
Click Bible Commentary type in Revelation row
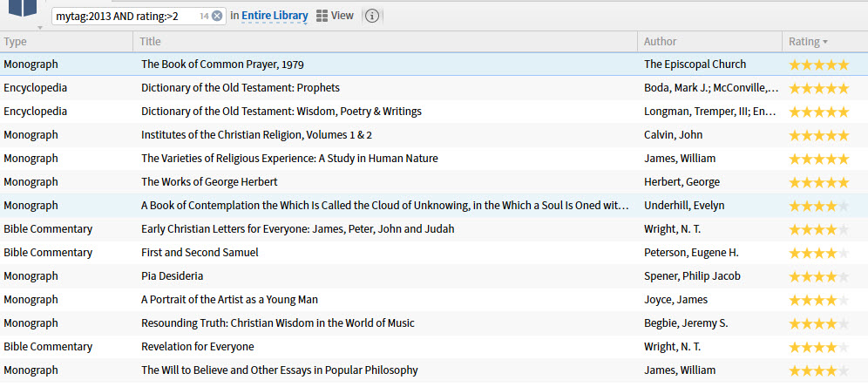tap(48, 347)
